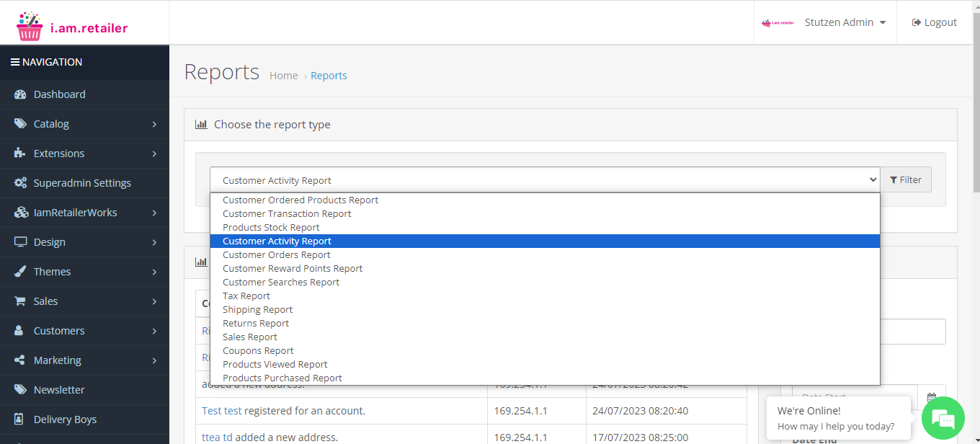This screenshot has width=980, height=444.
Task: Open the Test test customer link
Action: click(222, 411)
